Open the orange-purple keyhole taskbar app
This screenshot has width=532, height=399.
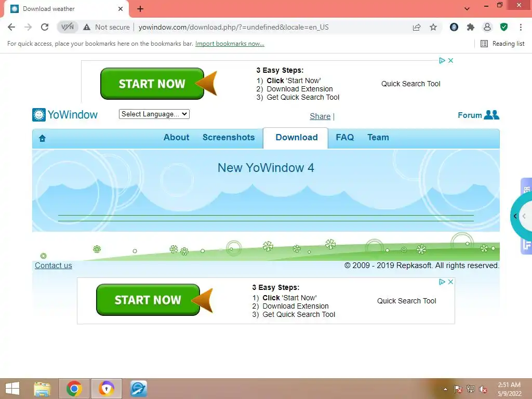tap(107, 389)
